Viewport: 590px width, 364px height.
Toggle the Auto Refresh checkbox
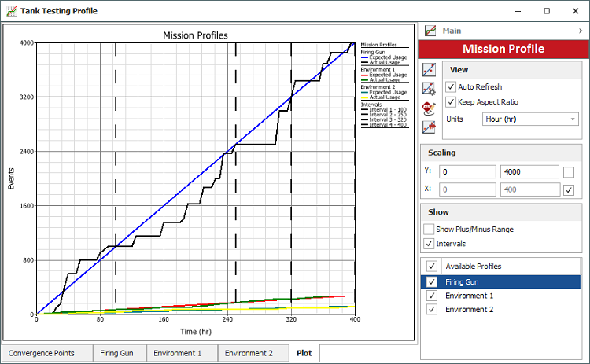[451, 86]
